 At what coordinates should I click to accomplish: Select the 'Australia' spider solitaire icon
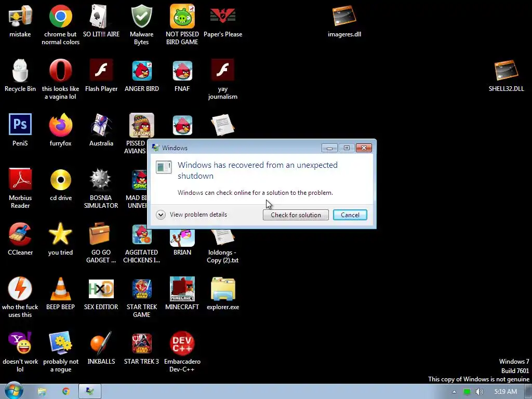[x=101, y=125]
